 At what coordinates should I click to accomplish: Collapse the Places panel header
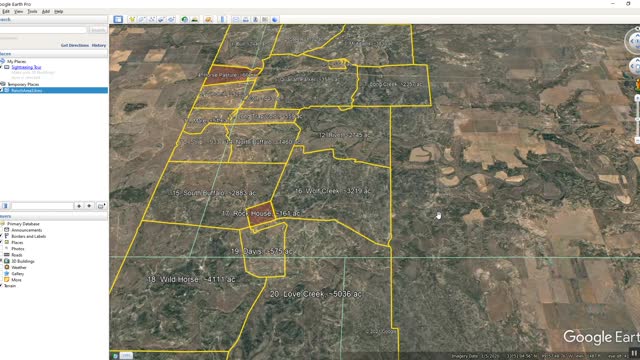pos(53,53)
